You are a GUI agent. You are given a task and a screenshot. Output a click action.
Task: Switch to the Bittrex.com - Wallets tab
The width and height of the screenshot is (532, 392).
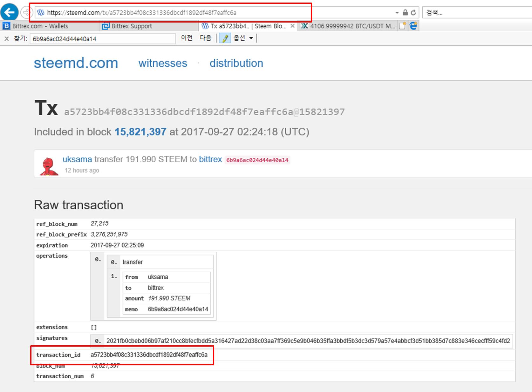(x=50, y=26)
